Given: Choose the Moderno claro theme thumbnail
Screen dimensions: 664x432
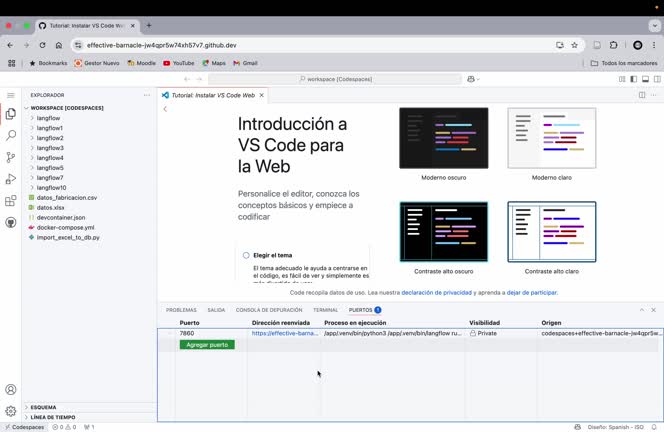Looking at the screenshot, I should coord(552,138).
